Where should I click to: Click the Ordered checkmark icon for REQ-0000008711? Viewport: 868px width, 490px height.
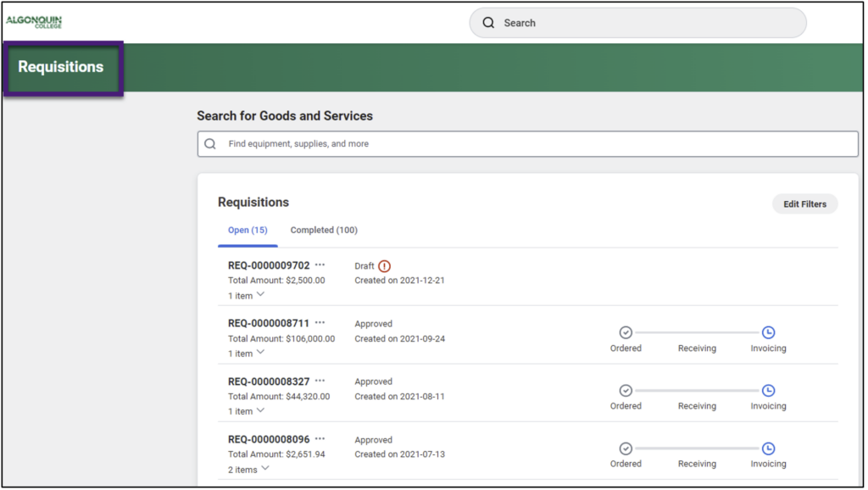(626, 332)
